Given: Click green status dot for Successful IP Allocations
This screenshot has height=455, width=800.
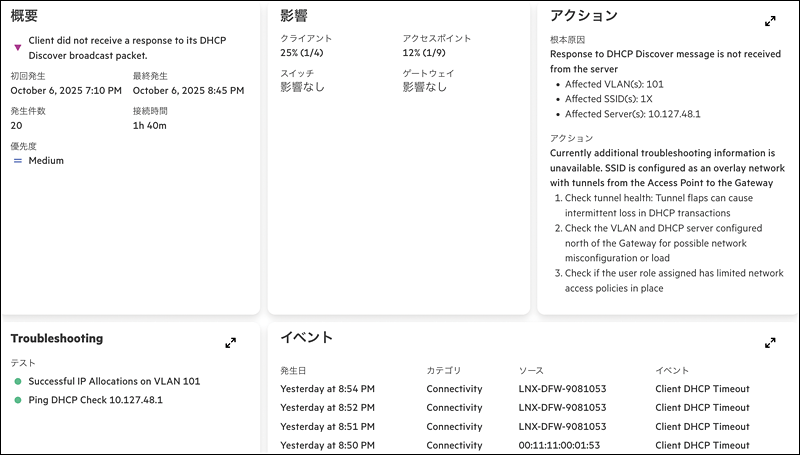Looking at the screenshot, I should (17, 382).
